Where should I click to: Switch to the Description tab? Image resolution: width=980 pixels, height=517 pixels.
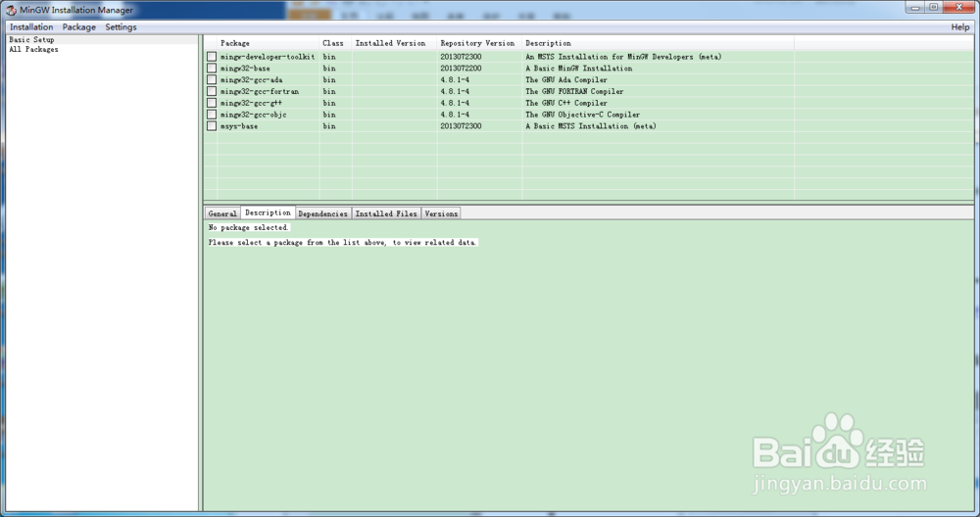pos(269,212)
